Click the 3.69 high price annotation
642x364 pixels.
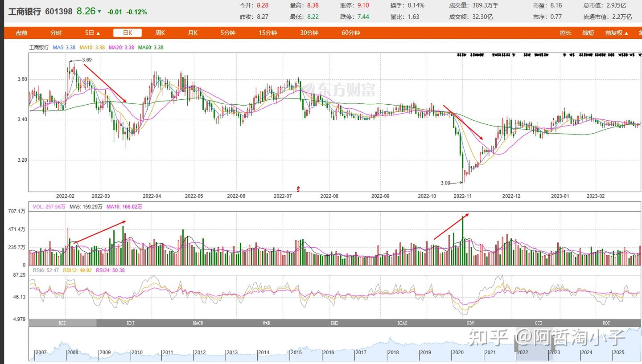click(x=87, y=60)
